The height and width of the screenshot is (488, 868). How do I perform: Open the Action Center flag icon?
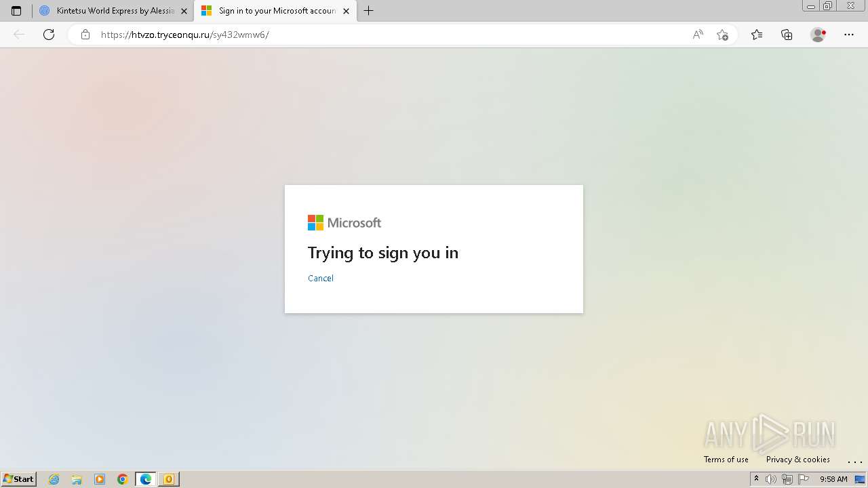(804, 479)
